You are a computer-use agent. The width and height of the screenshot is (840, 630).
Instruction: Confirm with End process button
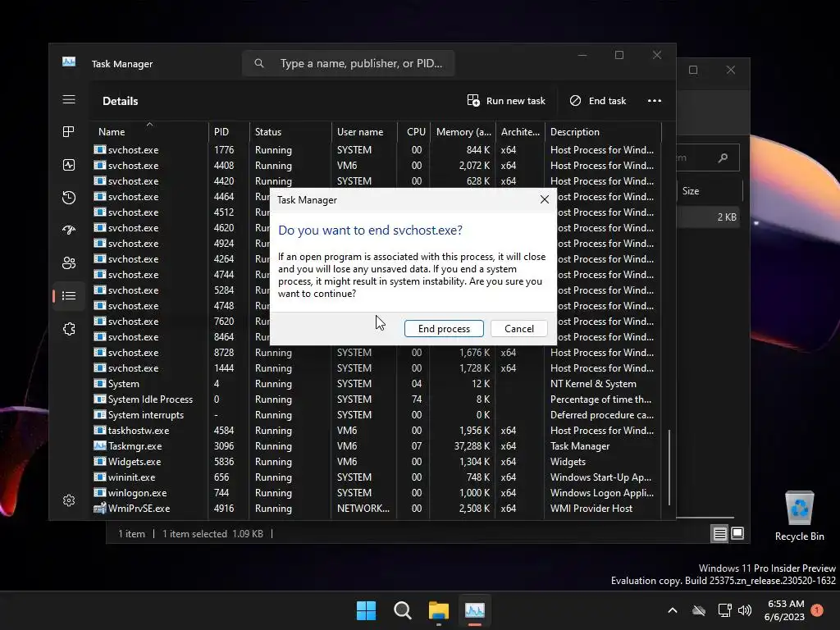[x=444, y=328]
